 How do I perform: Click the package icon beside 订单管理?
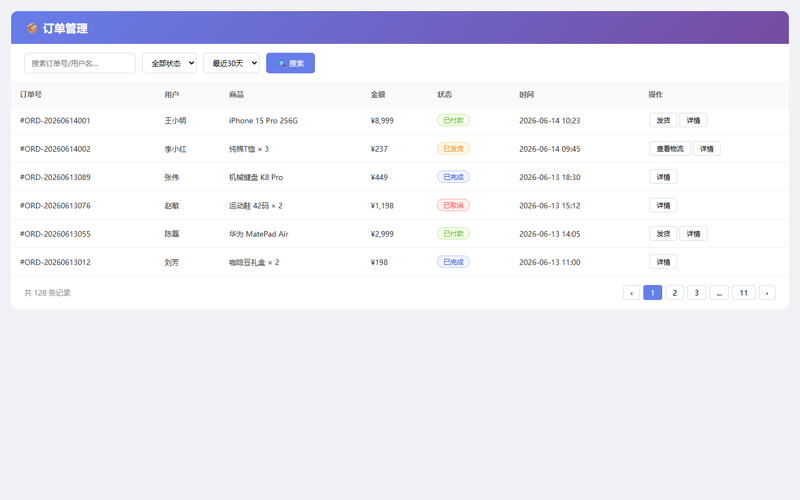[32, 28]
